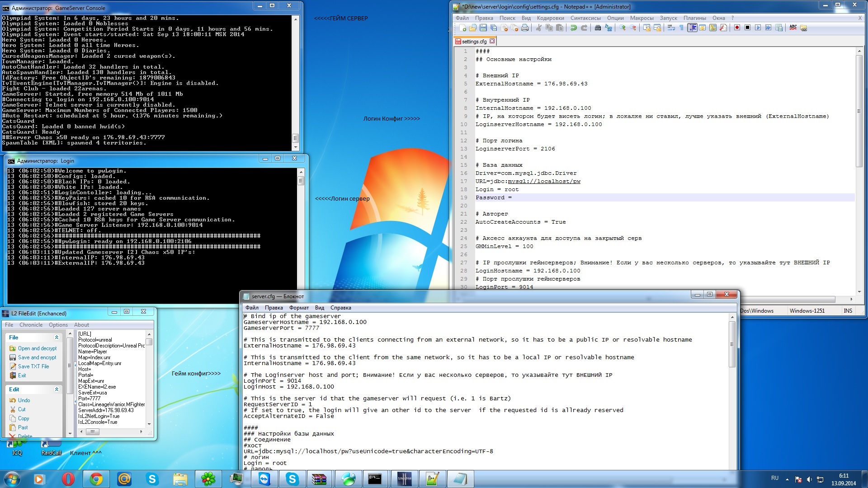
Task: Click Run macro multiple times icon
Action: click(x=768, y=28)
